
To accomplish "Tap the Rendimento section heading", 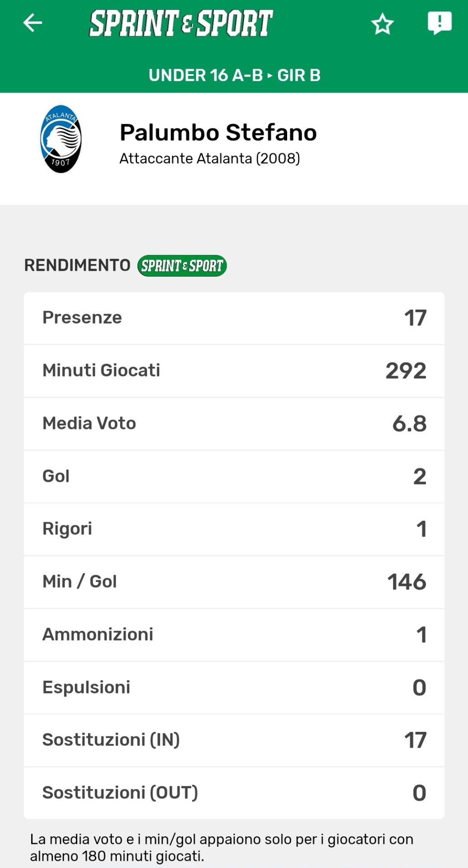I will 77,265.
